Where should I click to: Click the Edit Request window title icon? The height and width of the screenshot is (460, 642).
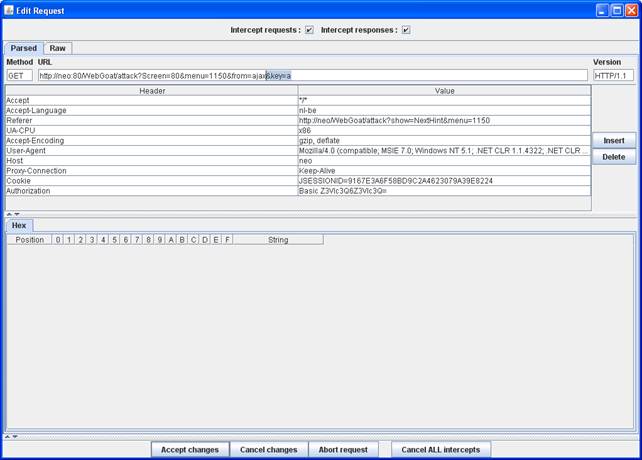[10, 10]
